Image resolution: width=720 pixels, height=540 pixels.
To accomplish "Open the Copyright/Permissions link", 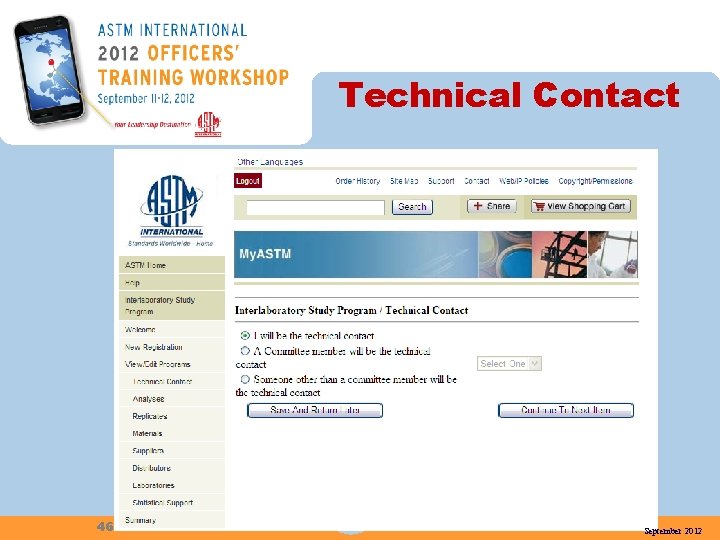I will [596, 181].
